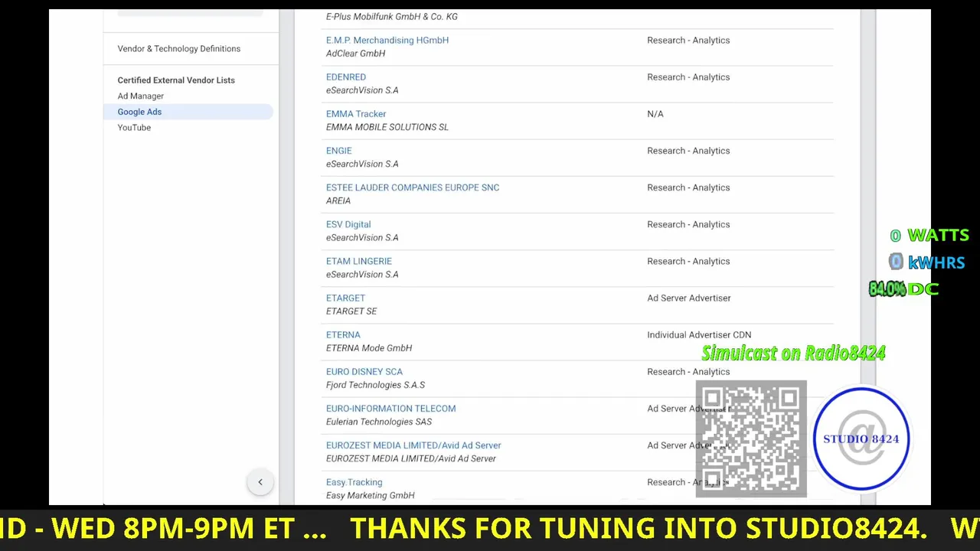The width and height of the screenshot is (980, 551).
Task: Click 'Research - Analytics' in ESV Digital row
Action: [688, 224]
